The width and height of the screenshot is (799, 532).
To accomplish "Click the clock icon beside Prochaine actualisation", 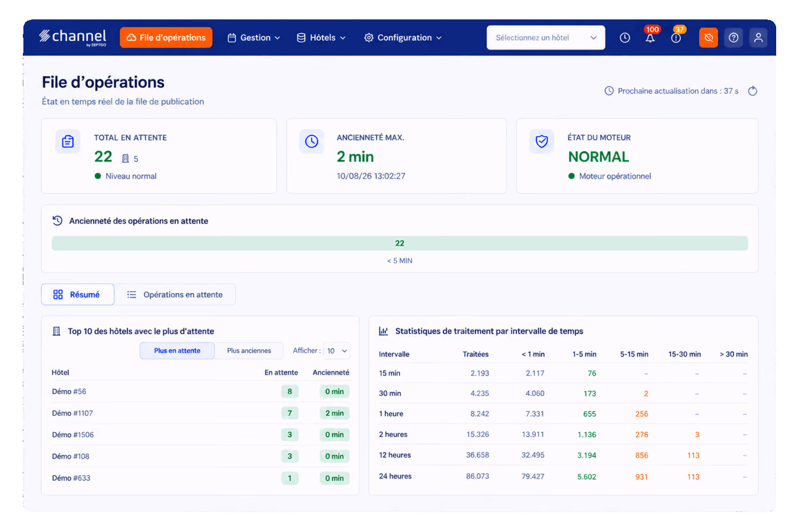I will click(x=609, y=91).
